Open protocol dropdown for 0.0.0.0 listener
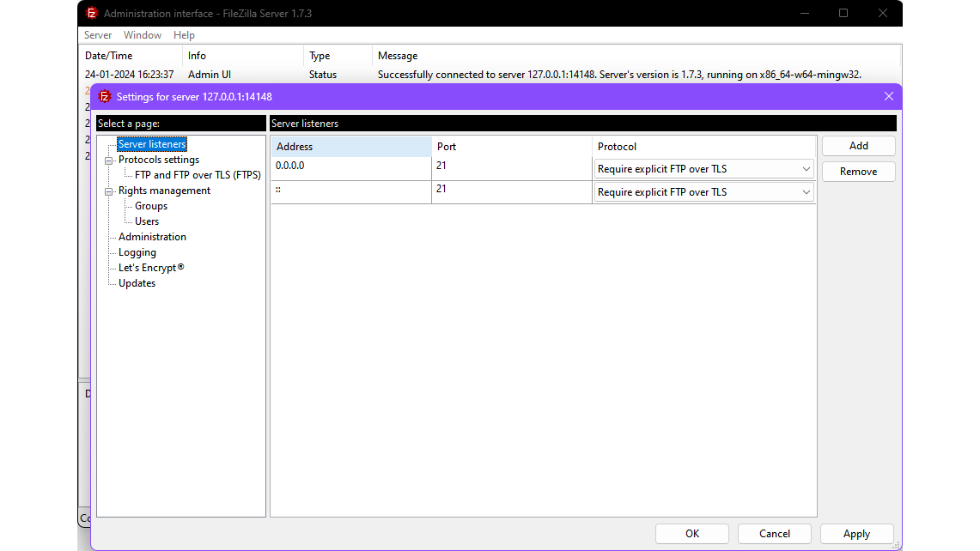This screenshot has height=551, width=980. click(x=703, y=169)
